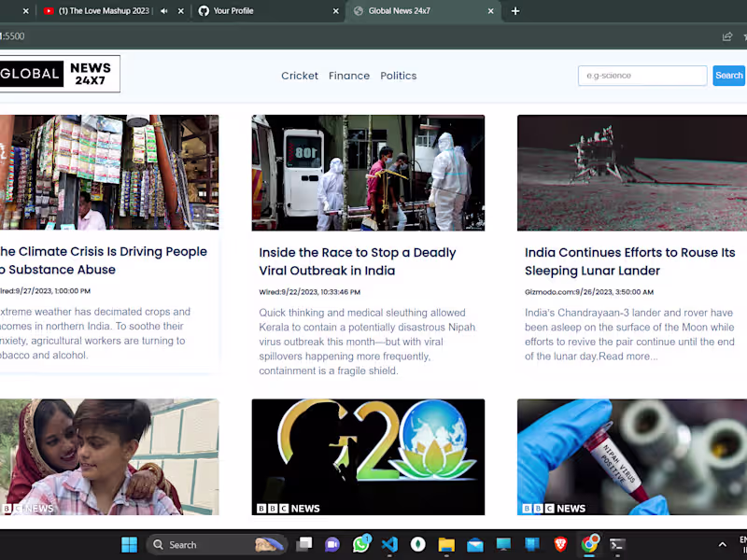Mute audio on the Love Mashup YouTube tab
Screen dimensions: 747x560
tap(163, 11)
